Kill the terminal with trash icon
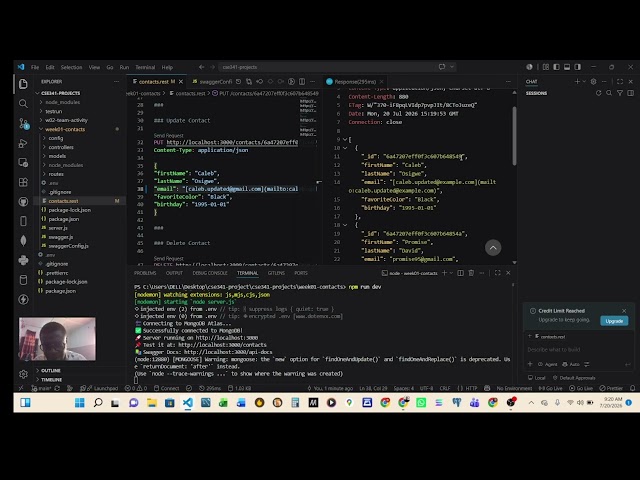Image resolution: width=640 pixels, height=480 pixels. [x=471, y=273]
